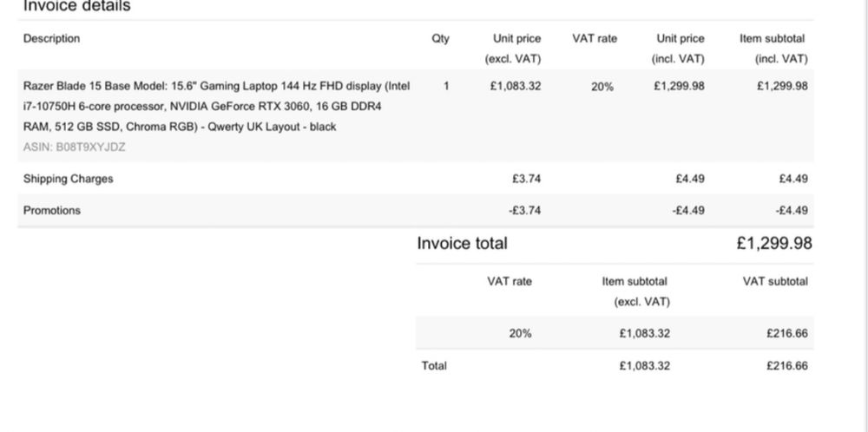Click the -£4.49 promotions item subtotal
Viewport: 868px width, 432px height.
[790, 210]
